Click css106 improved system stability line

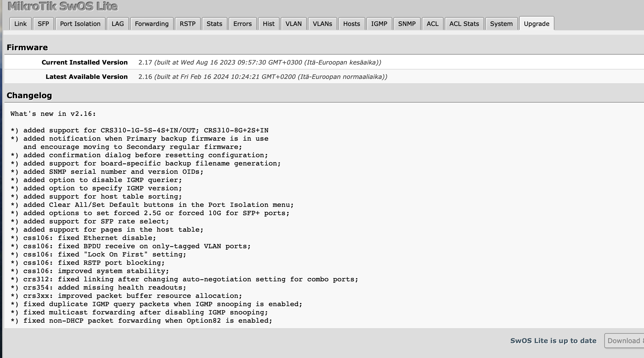(x=90, y=271)
